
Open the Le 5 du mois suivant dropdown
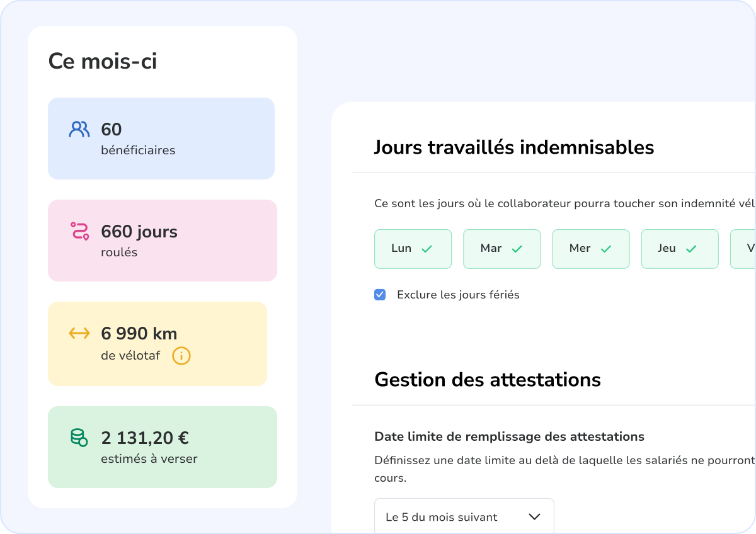point(464,516)
